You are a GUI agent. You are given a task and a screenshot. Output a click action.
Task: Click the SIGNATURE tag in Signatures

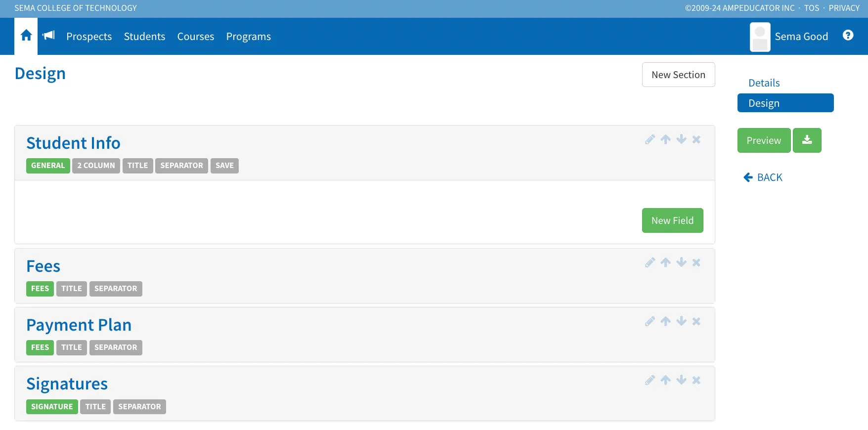(x=52, y=407)
